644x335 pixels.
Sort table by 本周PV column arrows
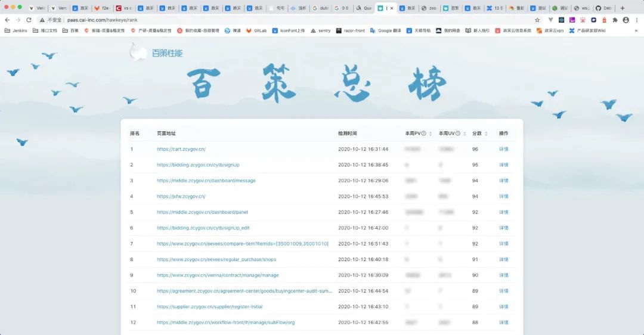click(431, 134)
